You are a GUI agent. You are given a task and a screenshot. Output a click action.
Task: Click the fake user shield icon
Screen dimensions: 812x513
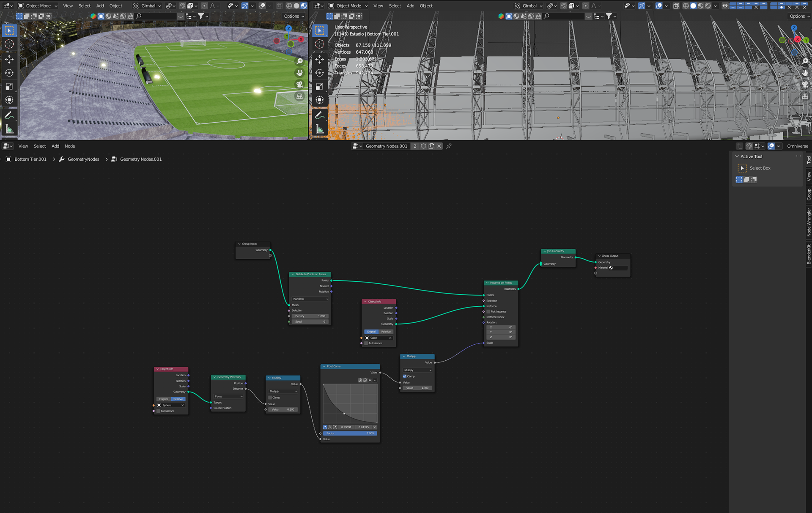(x=423, y=146)
